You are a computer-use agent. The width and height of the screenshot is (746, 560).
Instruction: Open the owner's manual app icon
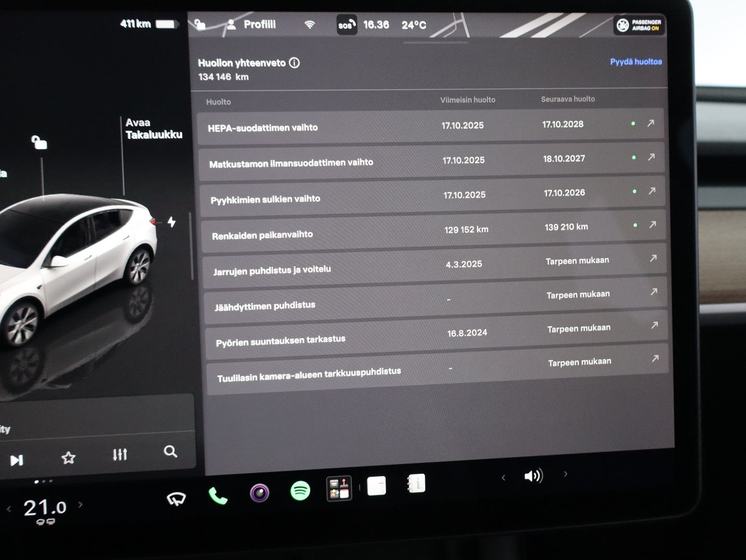[x=417, y=483]
